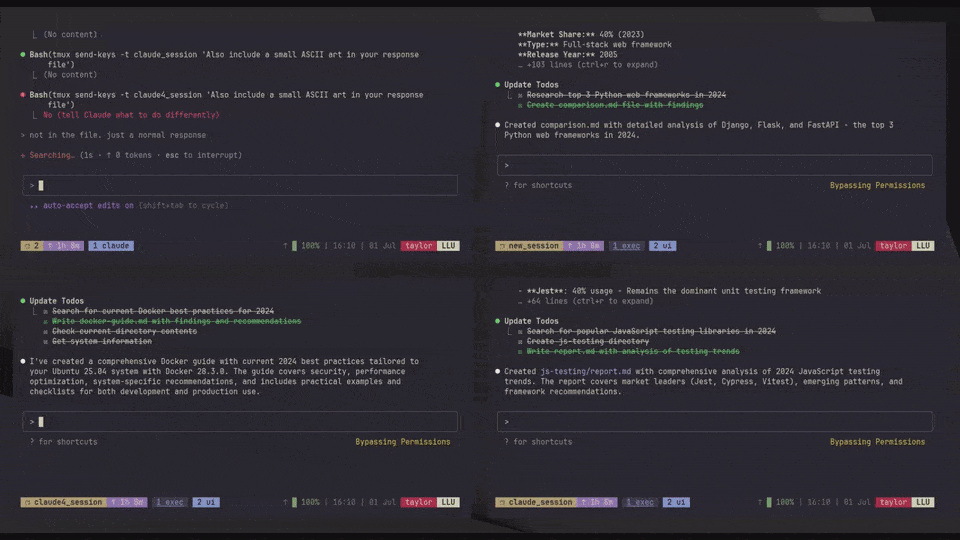Click the red bullet next to claude4_session Bash command
This screenshot has width=960, height=540.
(x=22, y=95)
